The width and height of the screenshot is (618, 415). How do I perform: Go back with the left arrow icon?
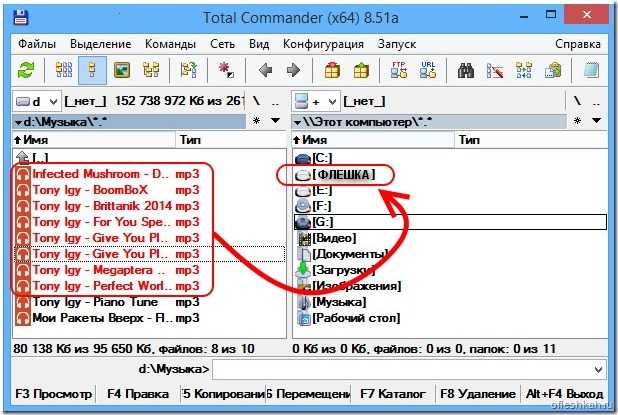pos(265,71)
